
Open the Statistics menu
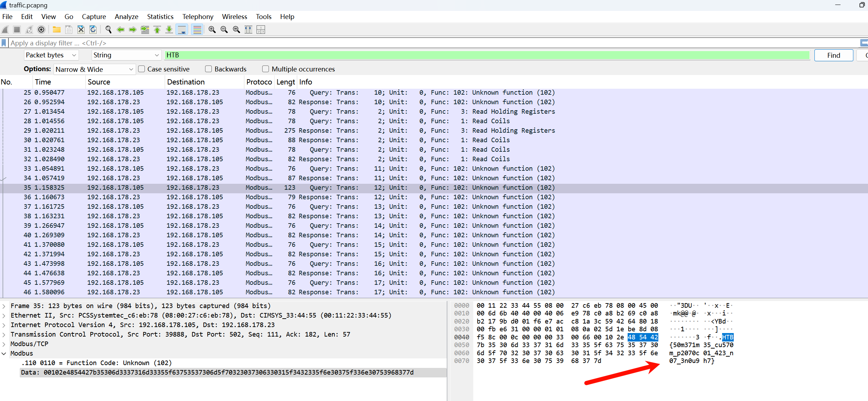tap(160, 17)
